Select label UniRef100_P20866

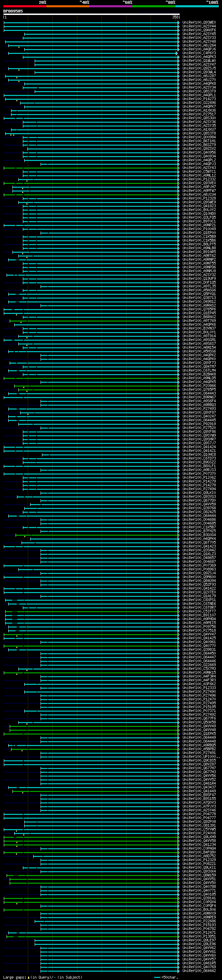199,386
